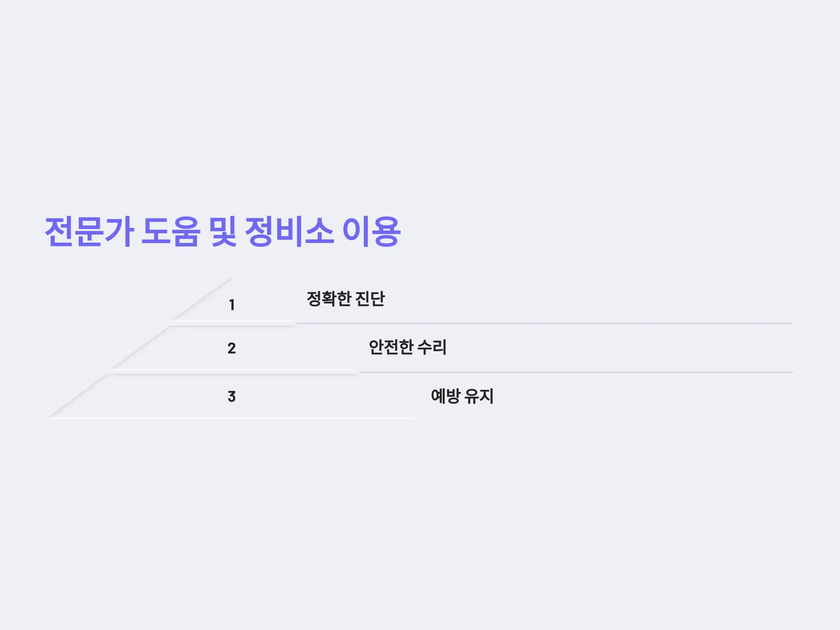Viewport: 840px width, 630px height.
Task: Select 정비소 in the slide heading
Action: (x=289, y=232)
